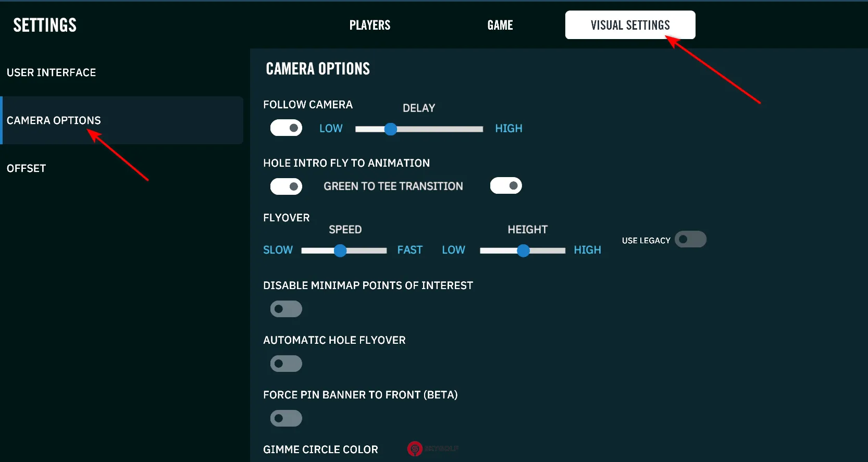Image resolution: width=868 pixels, height=462 pixels.
Task: Enable the Use Legacy flyover toggle
Action: 690,240
